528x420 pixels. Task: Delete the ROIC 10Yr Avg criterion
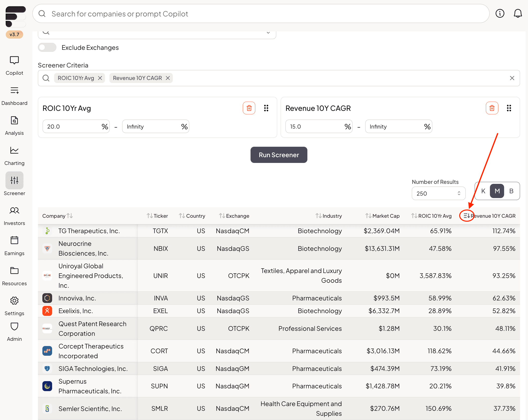(x=249, y=108)
